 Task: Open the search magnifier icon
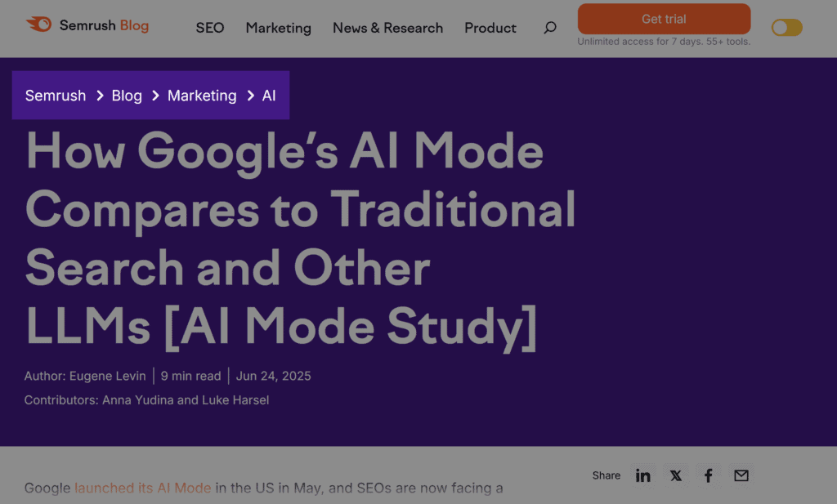549,27
